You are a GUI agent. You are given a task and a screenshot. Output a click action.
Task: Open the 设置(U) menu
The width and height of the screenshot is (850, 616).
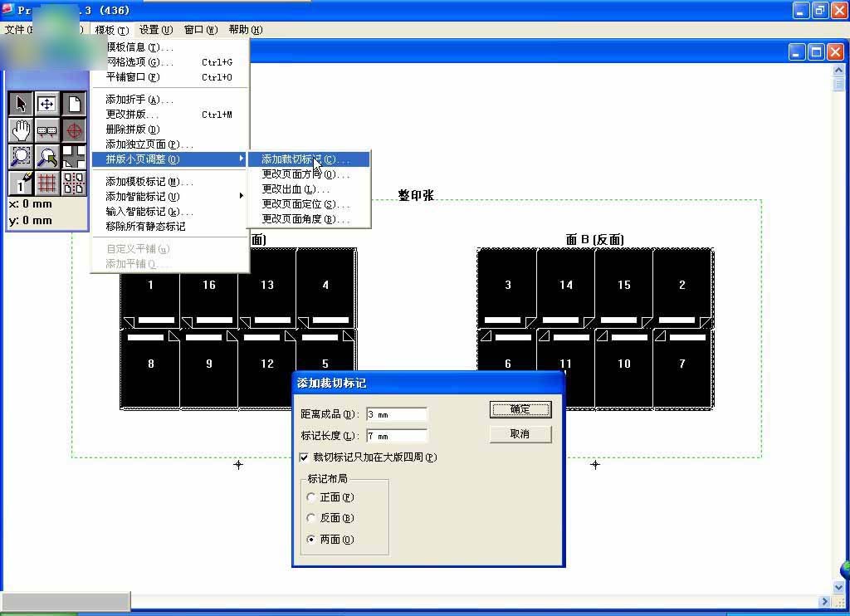156,30
